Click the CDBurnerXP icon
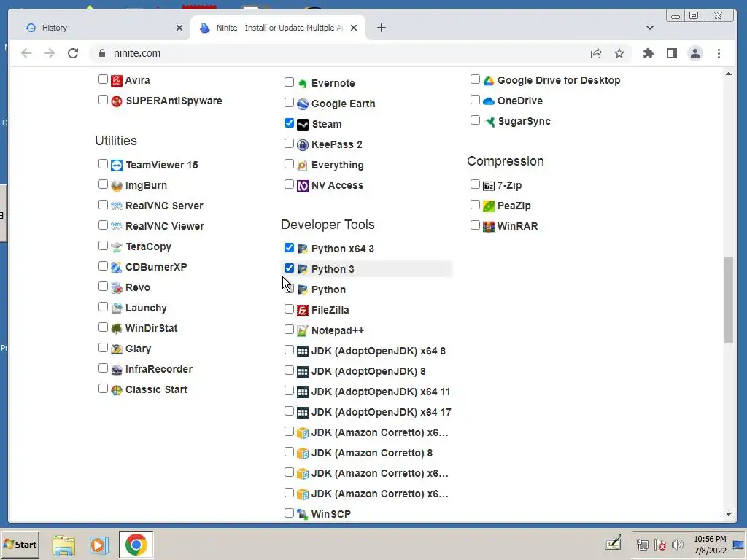This screenshot has width=747, height=560. tap(117, 267)
